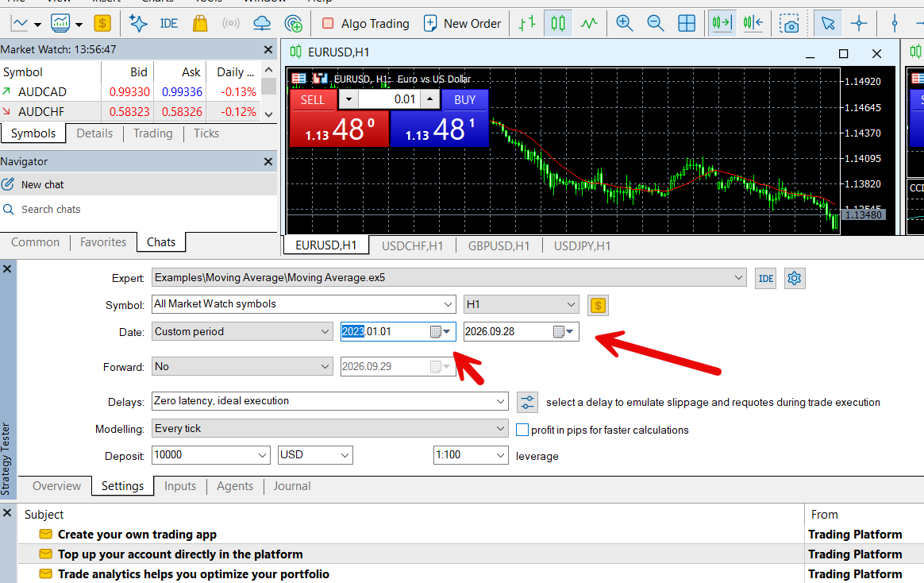Switch to the Journal tab

coord(291,486)
